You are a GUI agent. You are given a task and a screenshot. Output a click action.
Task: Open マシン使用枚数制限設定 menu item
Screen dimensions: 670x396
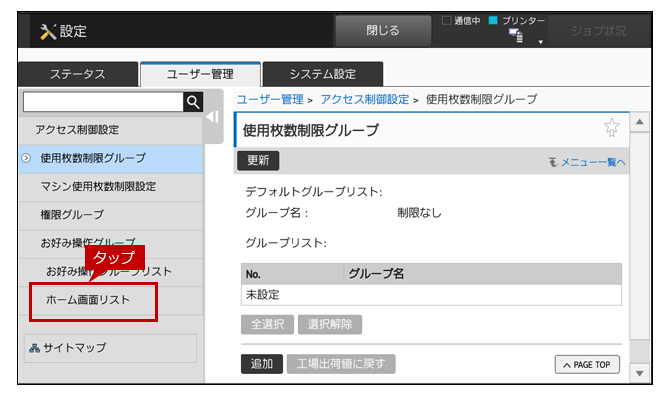pyautogui.click(x=111, y=187)
